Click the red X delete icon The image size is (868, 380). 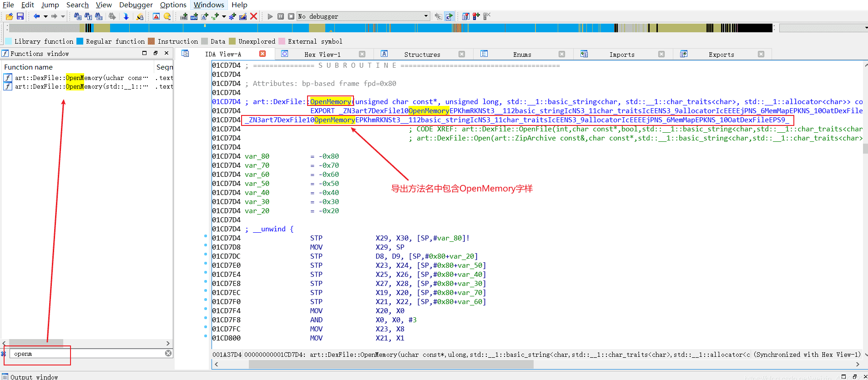[x=254, y=16]
